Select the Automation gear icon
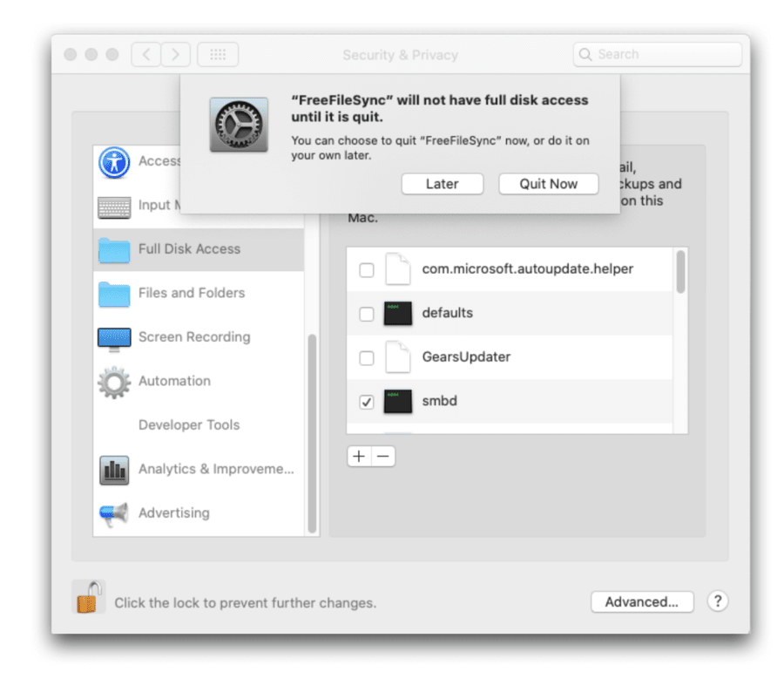784x679 pixels. tap(113, 381)
